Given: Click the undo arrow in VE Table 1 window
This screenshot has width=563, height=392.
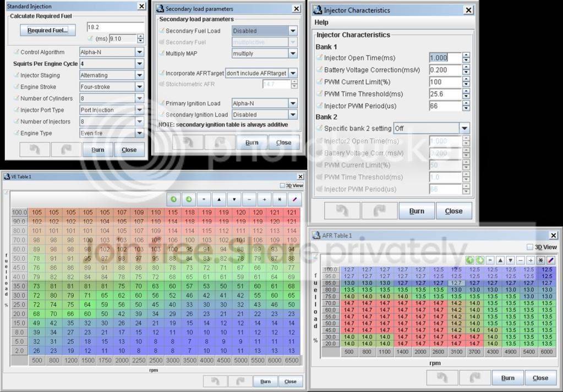Looking at the screenshot, I should click(215, 381).
